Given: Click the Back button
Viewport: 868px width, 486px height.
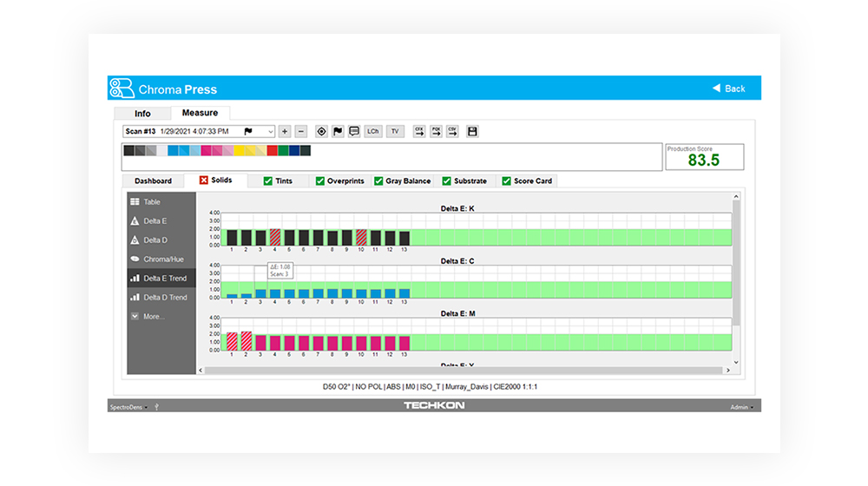Looking at the screenshot, I should click(x=729, y=89).
